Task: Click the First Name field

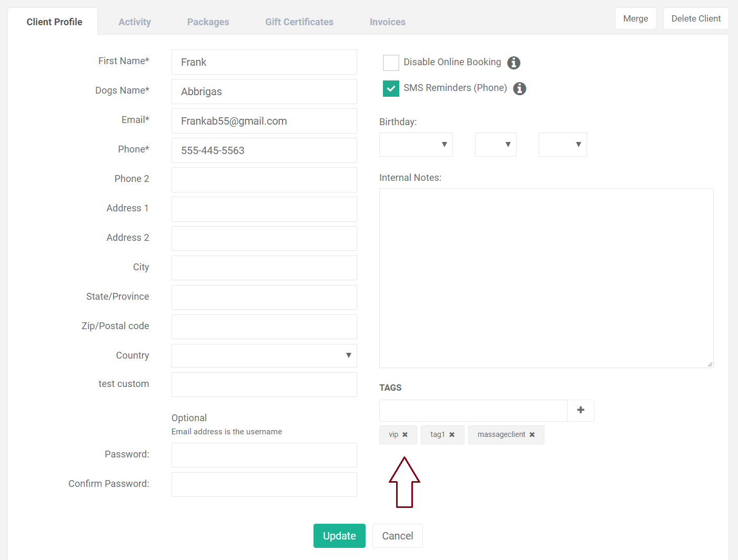Action: coord(264,62)
